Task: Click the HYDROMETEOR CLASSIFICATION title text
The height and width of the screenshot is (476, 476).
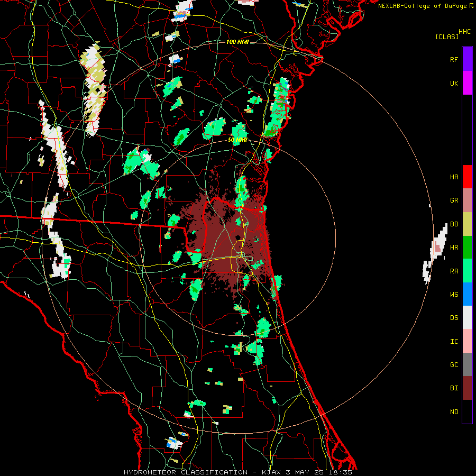Action: pyautogui.click(x=186, y=472)
